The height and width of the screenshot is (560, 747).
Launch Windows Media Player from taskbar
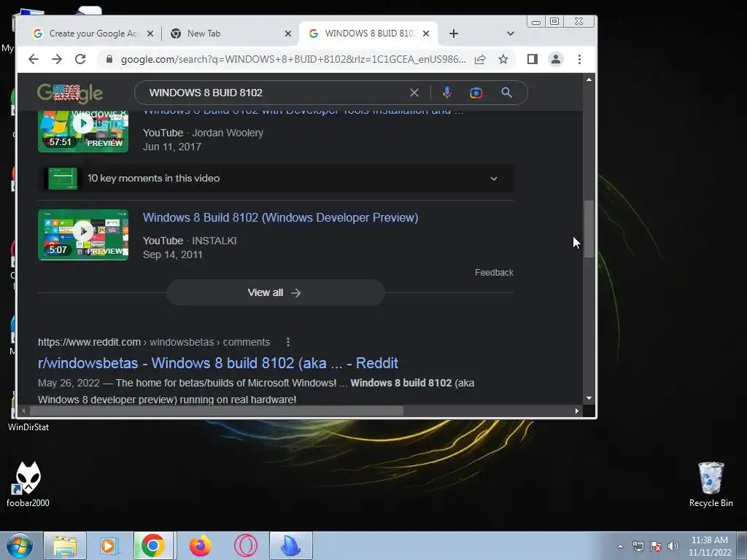tap(108, 545)
